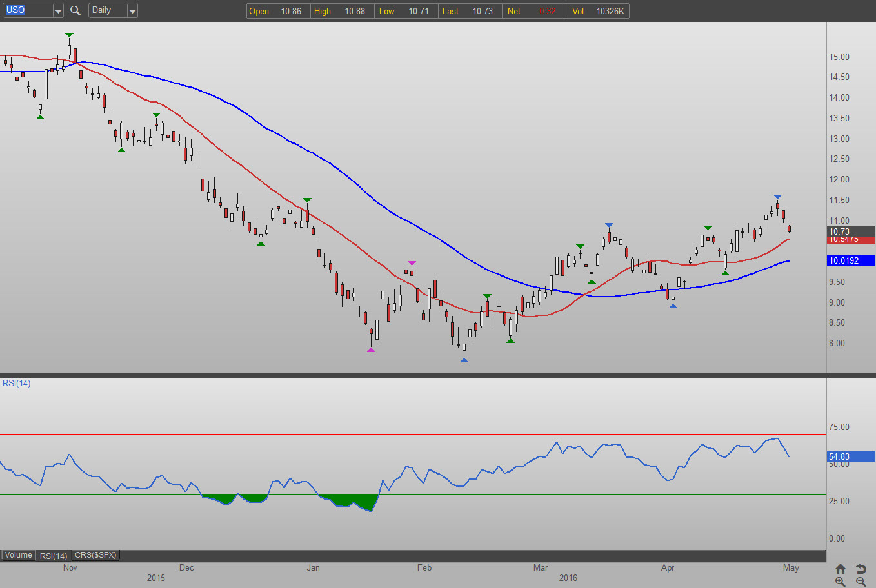Zoom out using the minus magnifier
The width and height of the screenshot is (876, 588).
coord(861,582)
